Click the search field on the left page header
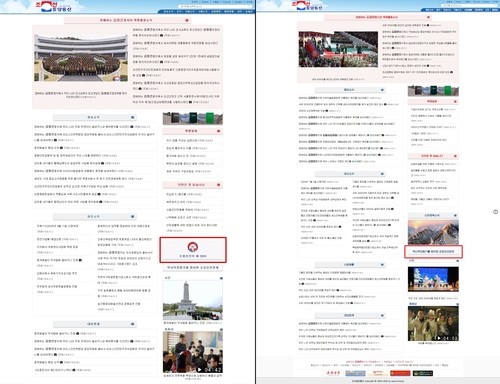The height and width of the screenshot is (384, 500). pos(215,6)
